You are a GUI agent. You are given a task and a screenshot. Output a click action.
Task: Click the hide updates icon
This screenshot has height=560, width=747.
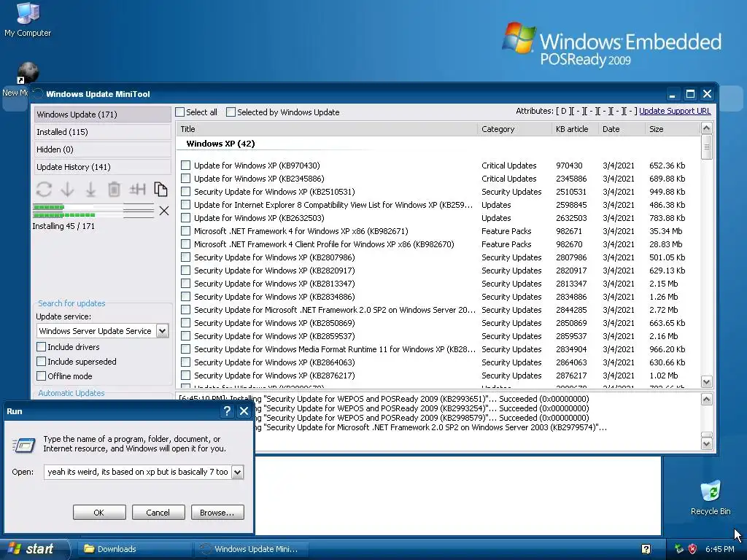137,190
